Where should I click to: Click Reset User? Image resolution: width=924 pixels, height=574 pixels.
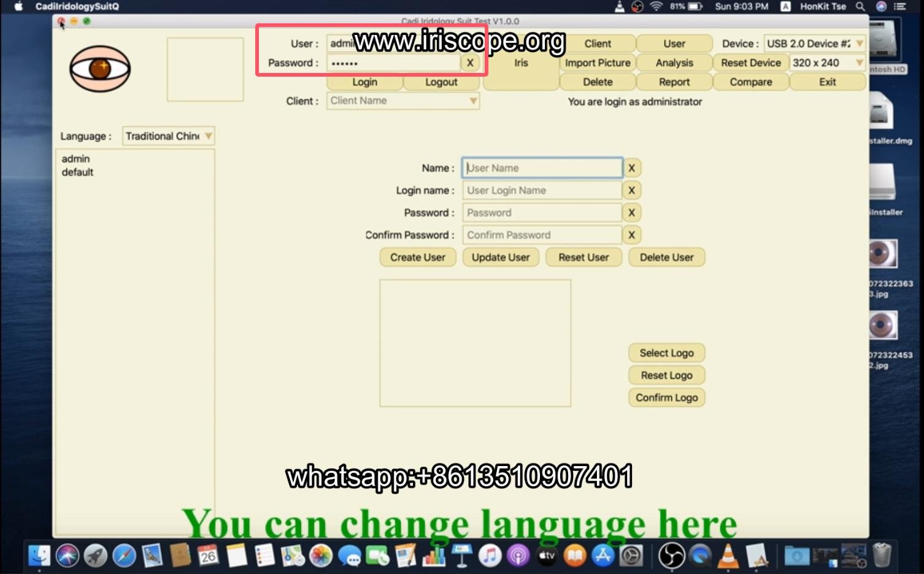click(x=583, y=257)
